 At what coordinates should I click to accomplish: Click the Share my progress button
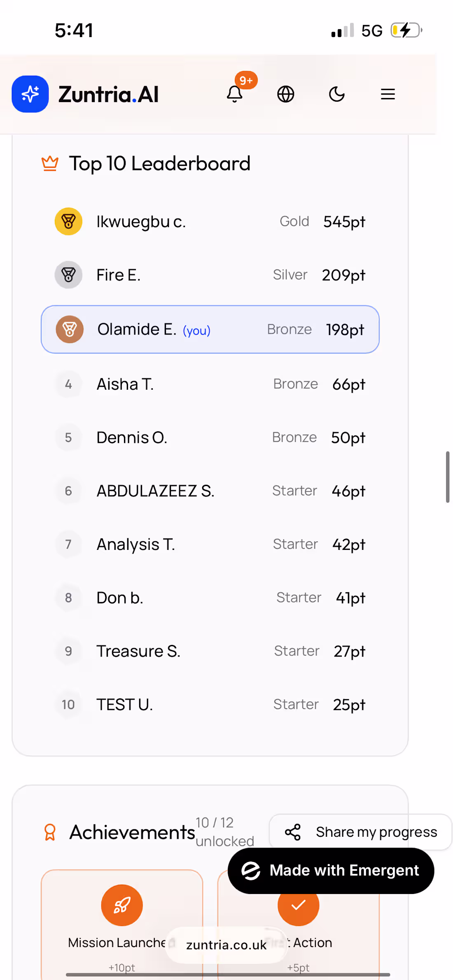pos(361,832)
